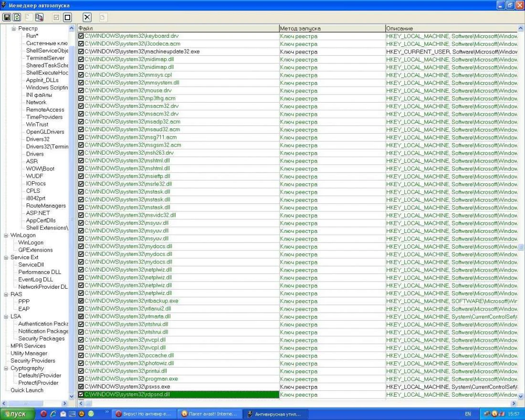Select the Run* tree item
Screen dimensions: 525x420
click(32, 35)
